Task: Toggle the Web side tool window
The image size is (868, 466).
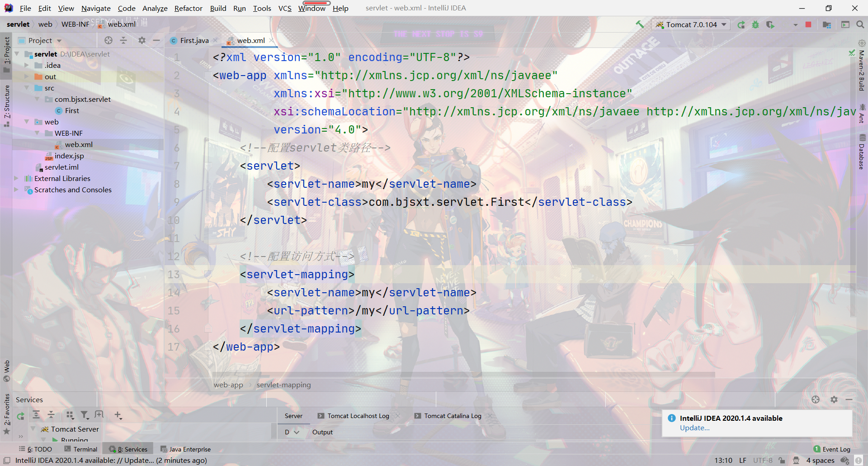Action: [x=6, y=371]
